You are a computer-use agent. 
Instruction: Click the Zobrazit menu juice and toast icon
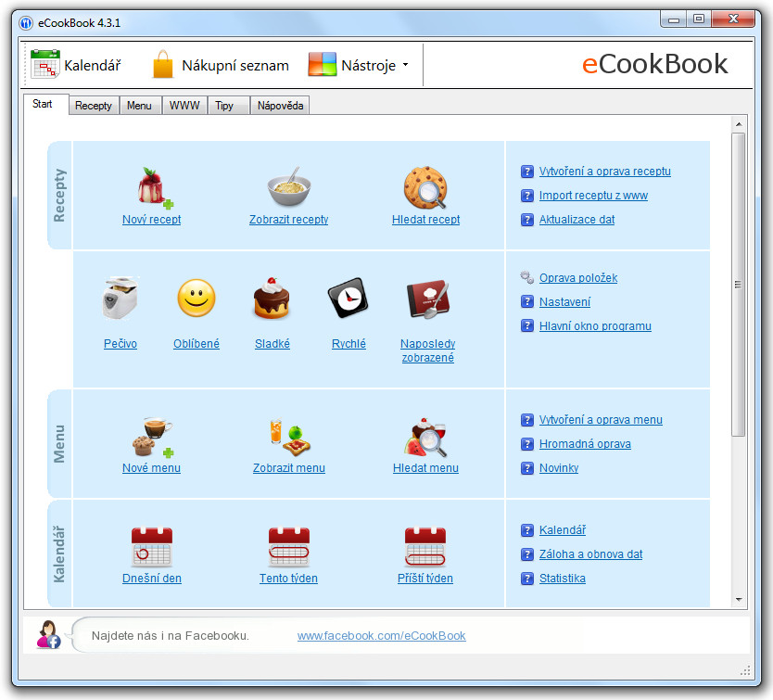tap(290, 437)
